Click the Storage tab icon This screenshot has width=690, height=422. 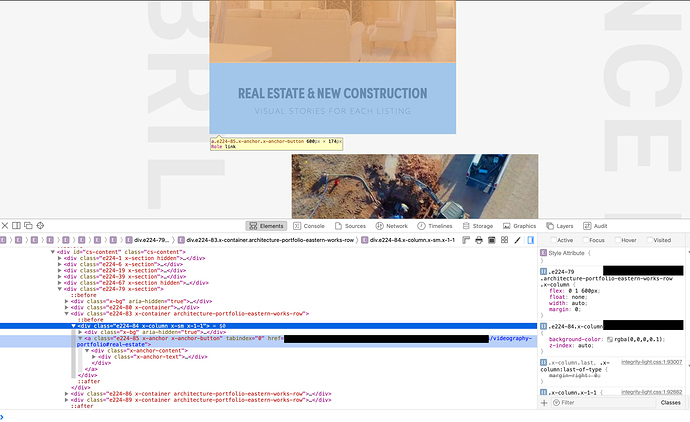(x=466, y=226)
